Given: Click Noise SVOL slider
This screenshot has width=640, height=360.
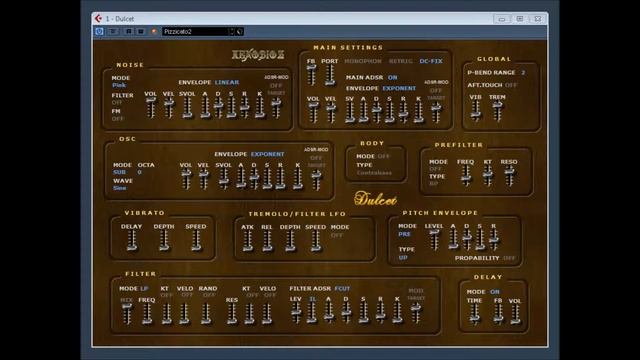Looking at the screenshot, I should click(187, 108).
